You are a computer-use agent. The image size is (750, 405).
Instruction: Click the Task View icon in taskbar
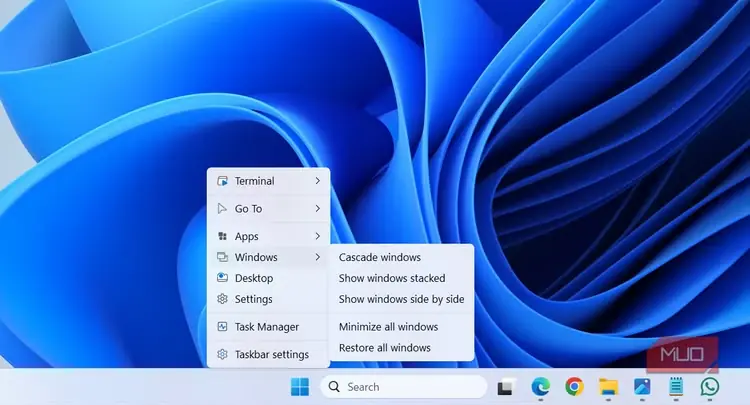pyautogui.click(x=507, y=387)
